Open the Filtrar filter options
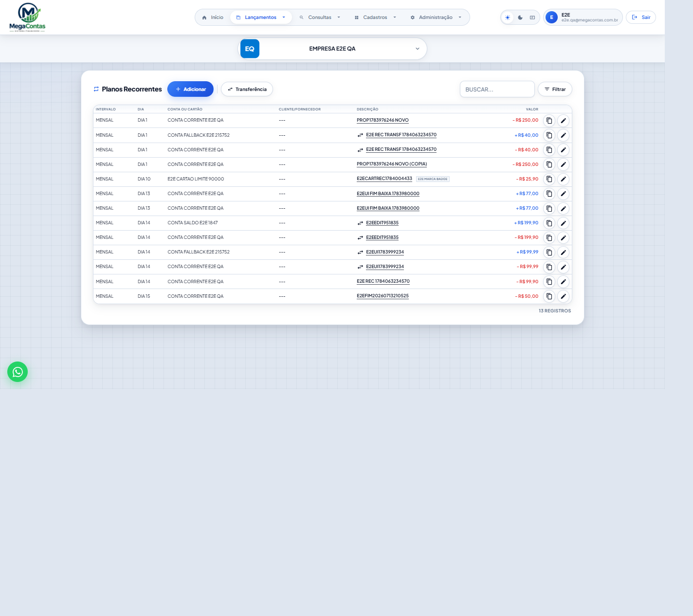This screenshot has height=616, width=693. (555, 89)
